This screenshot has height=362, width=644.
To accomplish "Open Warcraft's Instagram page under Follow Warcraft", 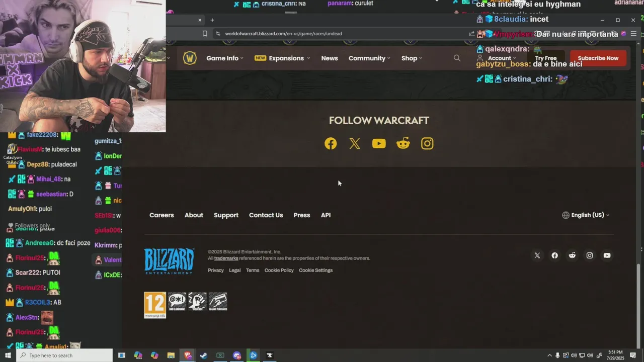I will 427,144.
